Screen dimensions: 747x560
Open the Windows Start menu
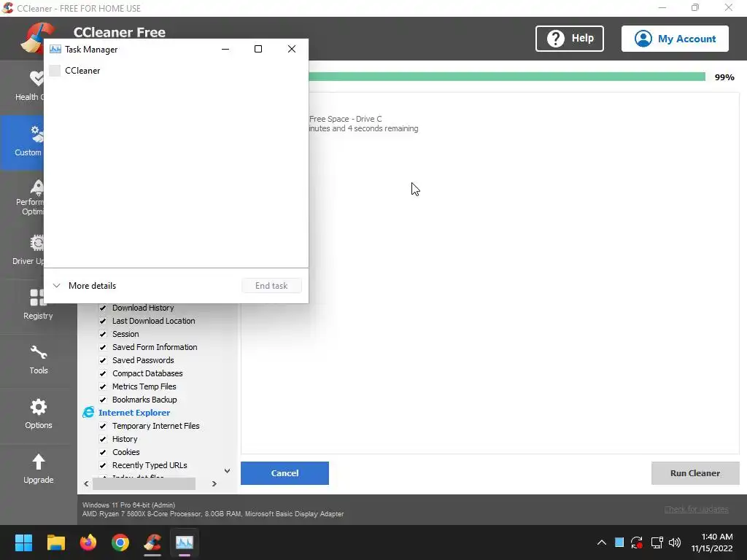tap(23, 542)
